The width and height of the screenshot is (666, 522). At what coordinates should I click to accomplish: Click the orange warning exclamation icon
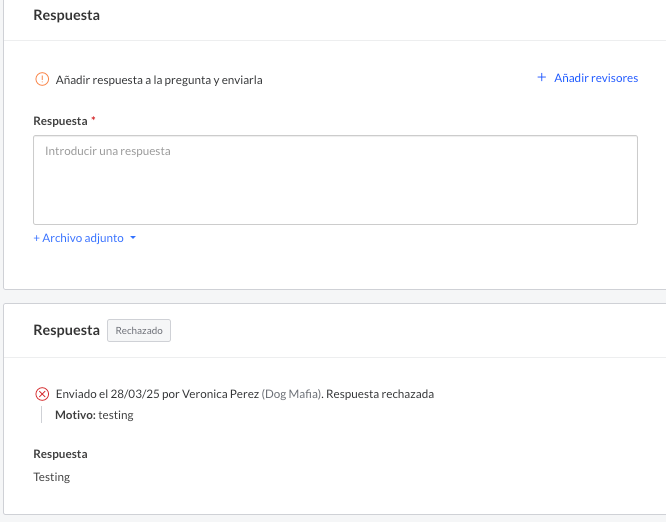click(42, 79)
